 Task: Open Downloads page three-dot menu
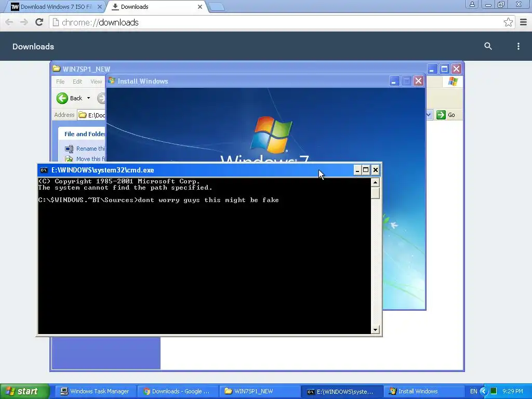[518, 46]
